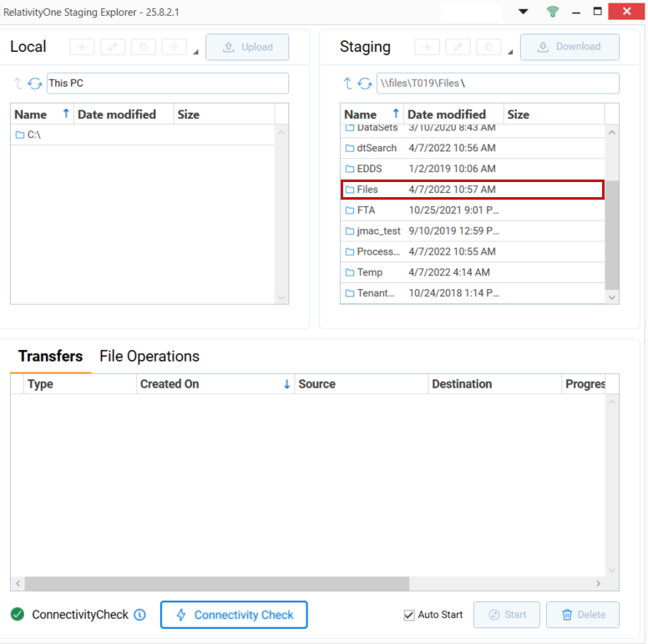
Task: Click the Local path field showing This PC
Action: [167, 84]
